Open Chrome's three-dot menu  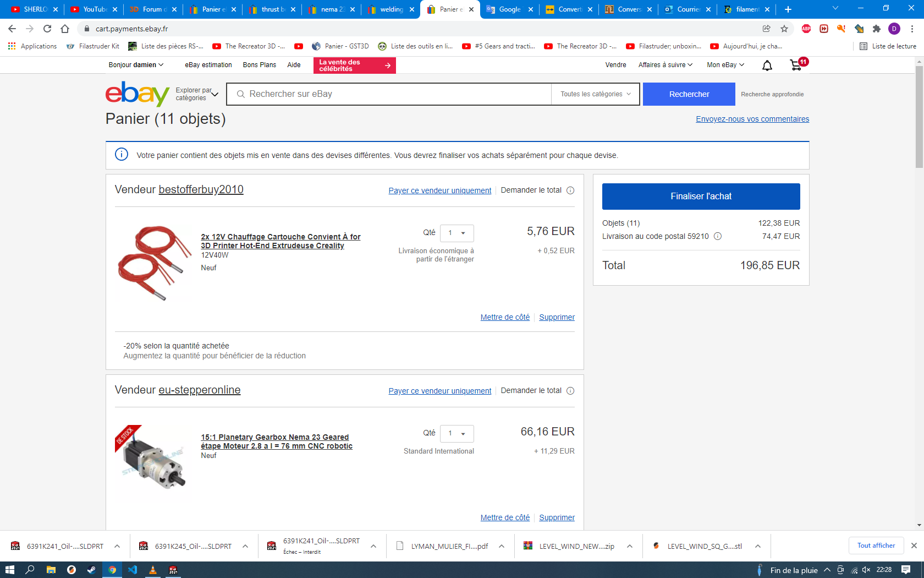[912, 29]
